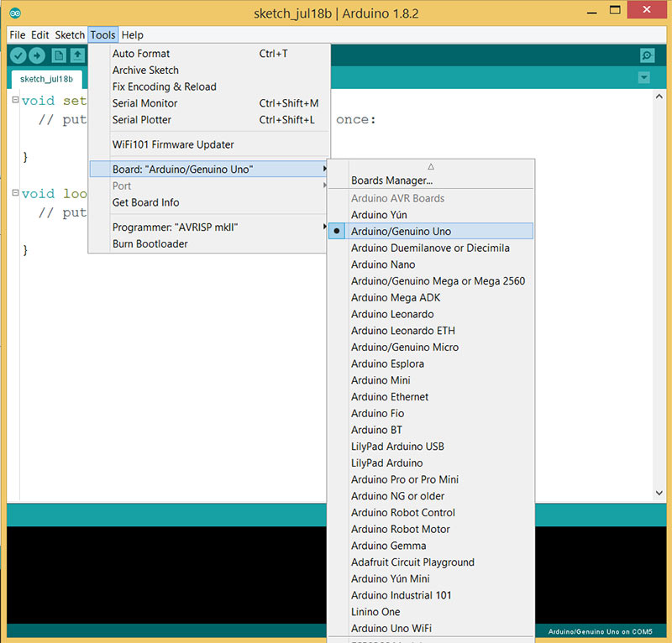Click the Verify (checkmark) toolbar icon

pyautogui.click(x=18, y=54)
